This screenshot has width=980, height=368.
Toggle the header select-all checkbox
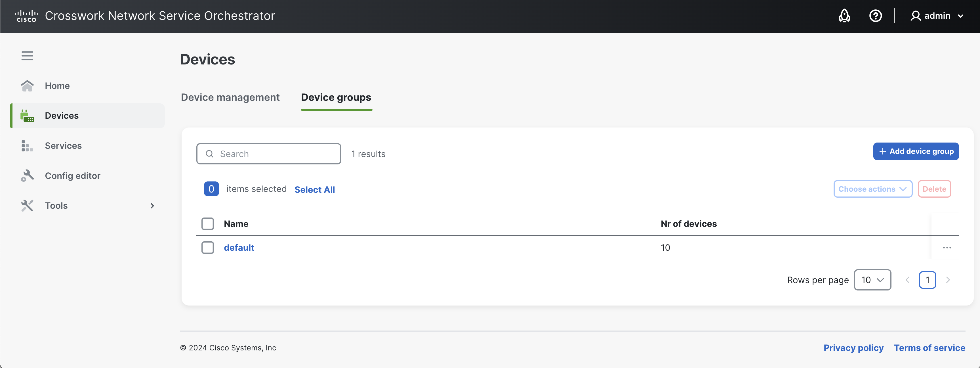click(208, 224)
